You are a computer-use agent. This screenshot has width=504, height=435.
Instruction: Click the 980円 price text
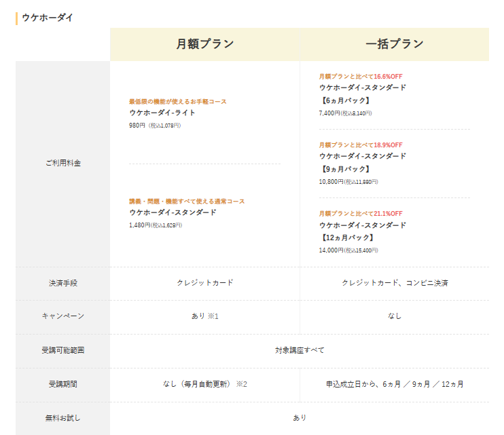coord(137,126)
